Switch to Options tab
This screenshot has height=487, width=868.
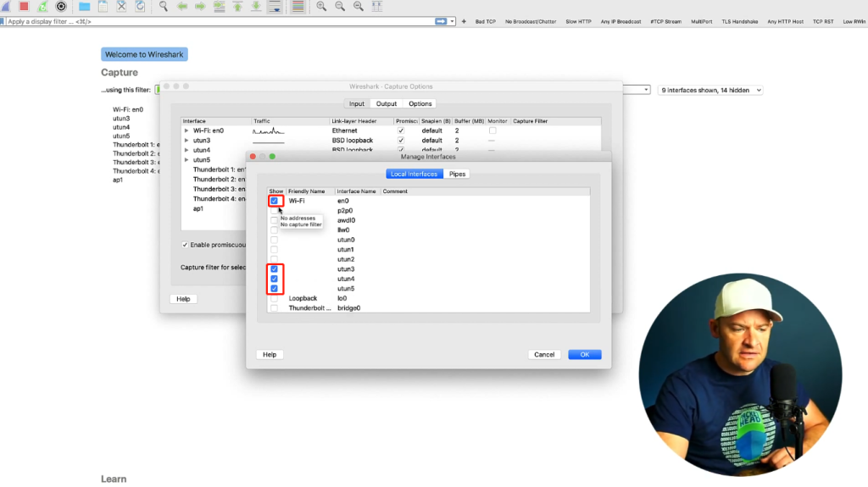click(x=420, y=103)
